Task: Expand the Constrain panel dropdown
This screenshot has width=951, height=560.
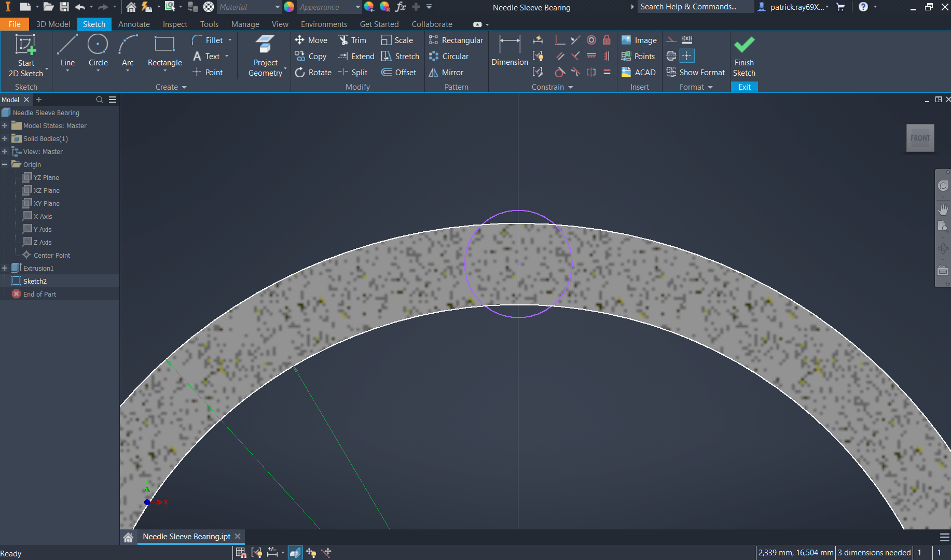Action: (x=570, y=87)
